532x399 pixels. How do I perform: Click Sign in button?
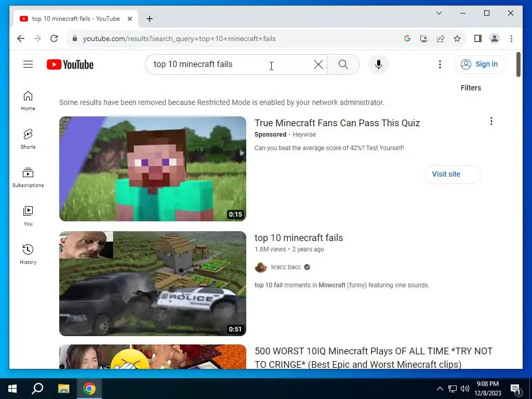pos(480,64)
